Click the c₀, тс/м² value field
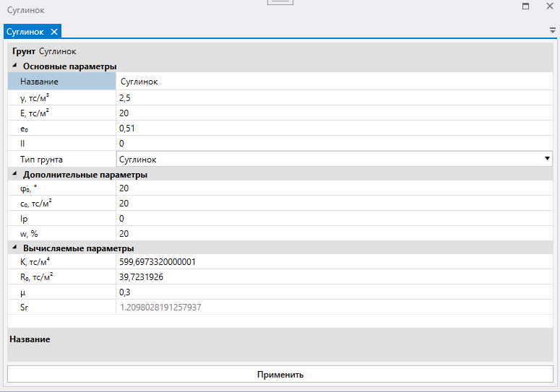 (332, 204)
